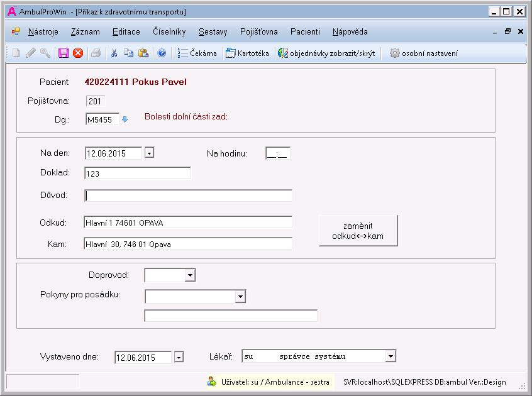Click the text field below Pokyny pro posádku
The width and height of the screenshot is (532, 396).
231,316
